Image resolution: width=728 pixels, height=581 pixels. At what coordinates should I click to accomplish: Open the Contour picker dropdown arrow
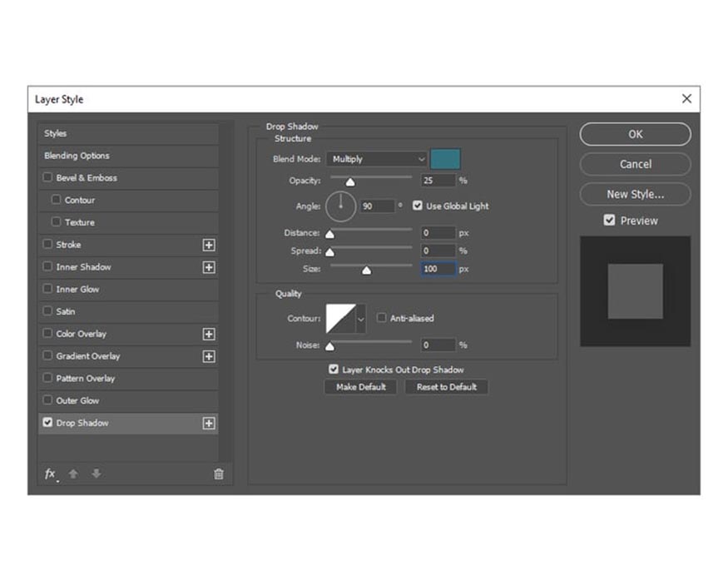tap(361, 319)
